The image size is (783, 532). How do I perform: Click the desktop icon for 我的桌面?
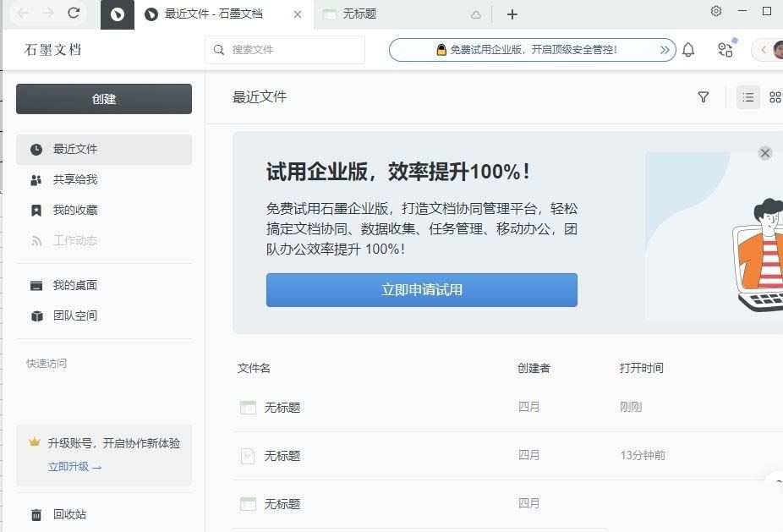(36, 286)
